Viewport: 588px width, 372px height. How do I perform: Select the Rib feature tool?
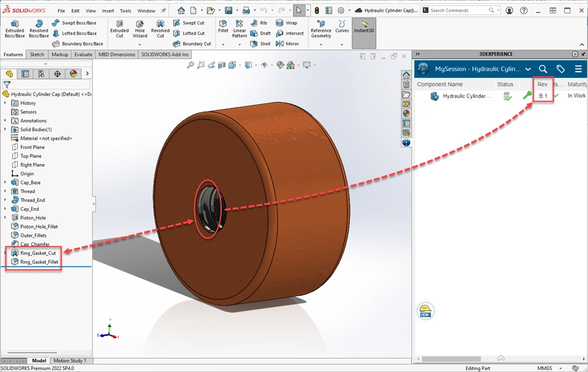(259, 23)
